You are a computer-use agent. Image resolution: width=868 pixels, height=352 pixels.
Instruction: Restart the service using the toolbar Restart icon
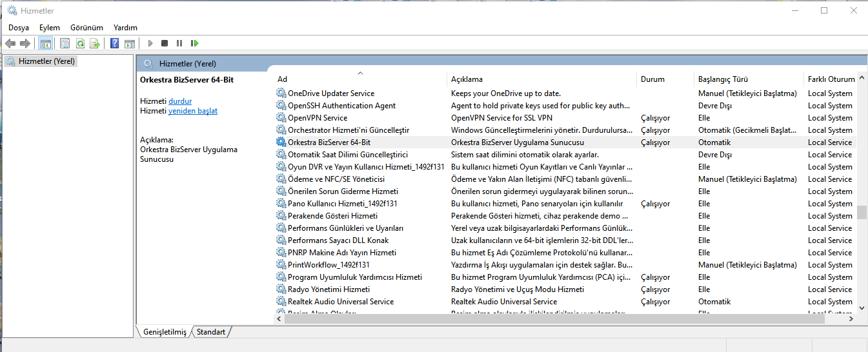(194, 43)
